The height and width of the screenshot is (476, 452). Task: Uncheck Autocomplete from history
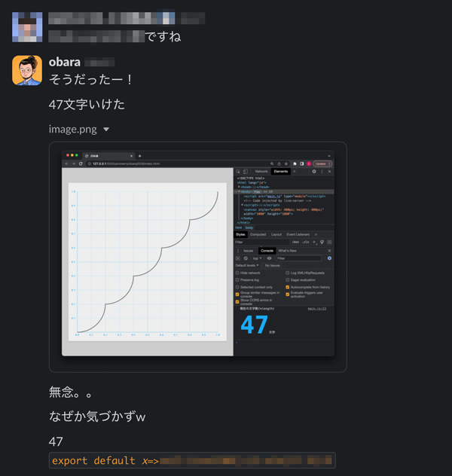coord(288,287)
